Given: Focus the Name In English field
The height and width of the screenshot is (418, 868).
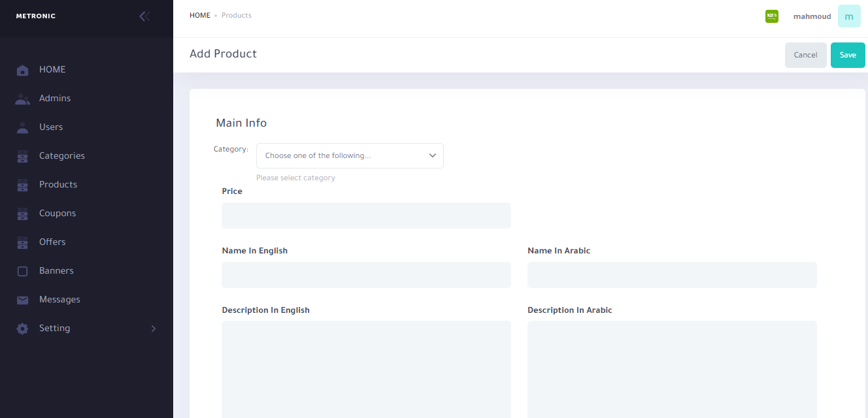Looking at the screenshot, I should pyautogui.click(x=366, y=275).
